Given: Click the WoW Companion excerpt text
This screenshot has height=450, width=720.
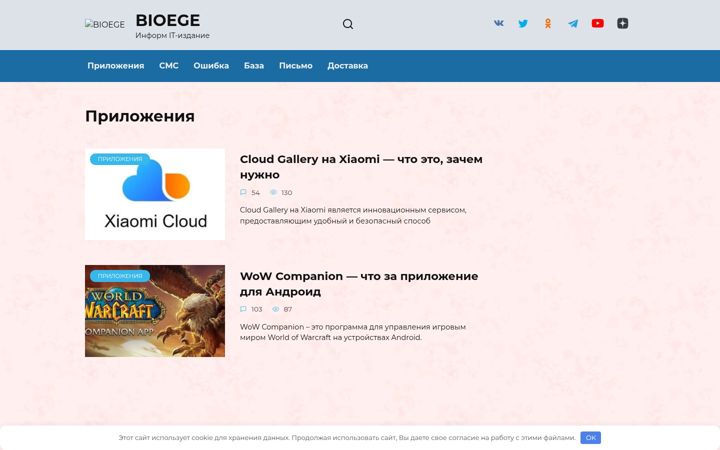Looking at the screenshot, I should (353, 332).
